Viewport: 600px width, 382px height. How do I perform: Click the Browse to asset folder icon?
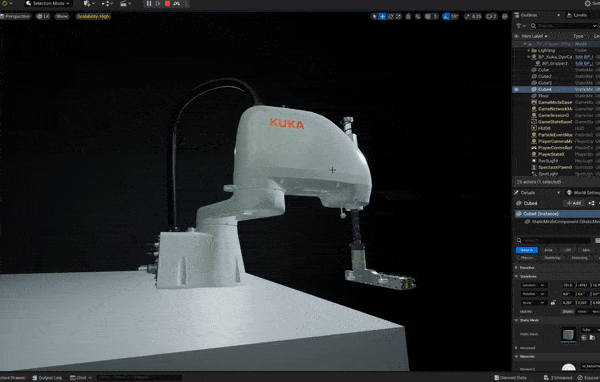592,338
